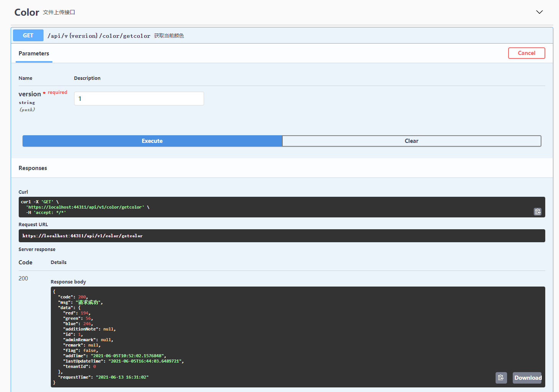
Task: Click the "green": 56 line
Action: 78,318
